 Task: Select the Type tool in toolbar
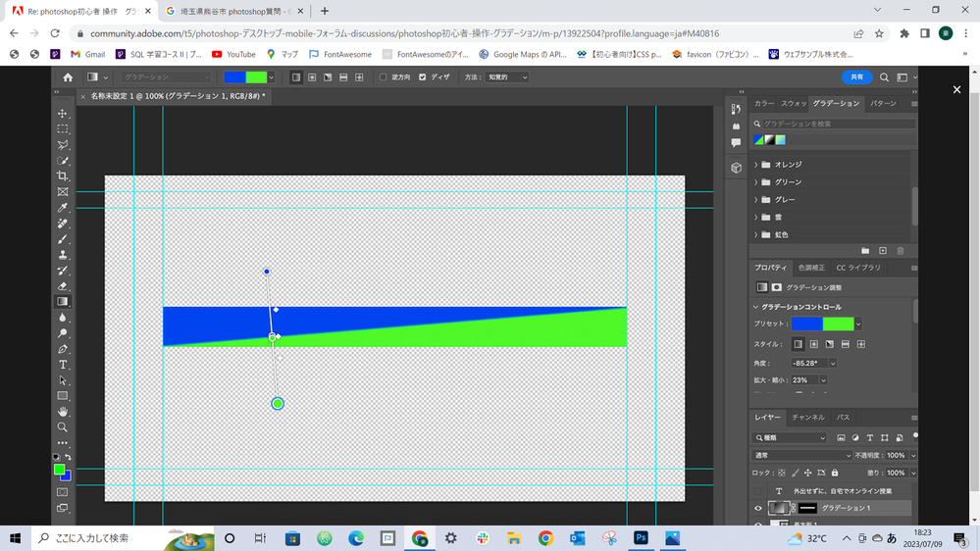pyautogui.click(x=63, y=365)
